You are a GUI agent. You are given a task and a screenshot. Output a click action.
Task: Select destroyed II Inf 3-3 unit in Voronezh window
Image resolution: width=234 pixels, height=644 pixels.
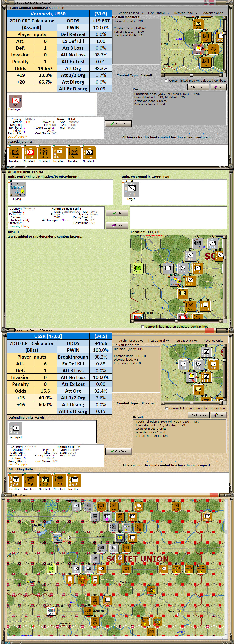tap(16, 101)
